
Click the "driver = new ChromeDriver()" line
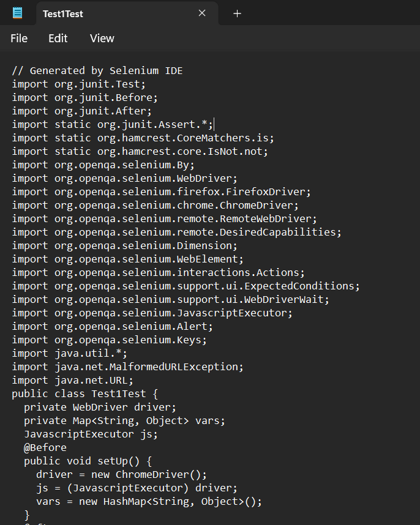tap(121, 474)
